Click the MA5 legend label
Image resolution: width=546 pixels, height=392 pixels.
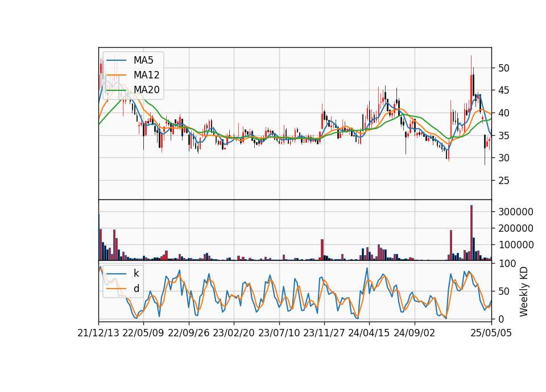coord(143,60)
